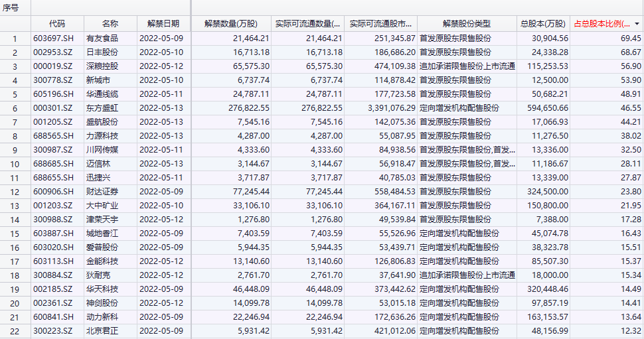Select the stock name 深粮控股
644x339 pixels.
(102, 66)
